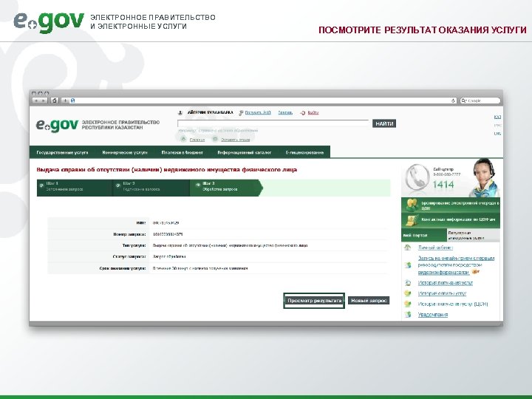Open the Оставить отзыв link
This screenshot has height=399, width=532.
236,140
